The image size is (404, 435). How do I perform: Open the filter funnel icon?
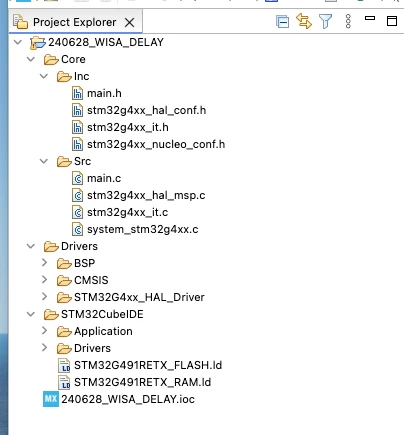pyautogui.click(x=325, y=22)
